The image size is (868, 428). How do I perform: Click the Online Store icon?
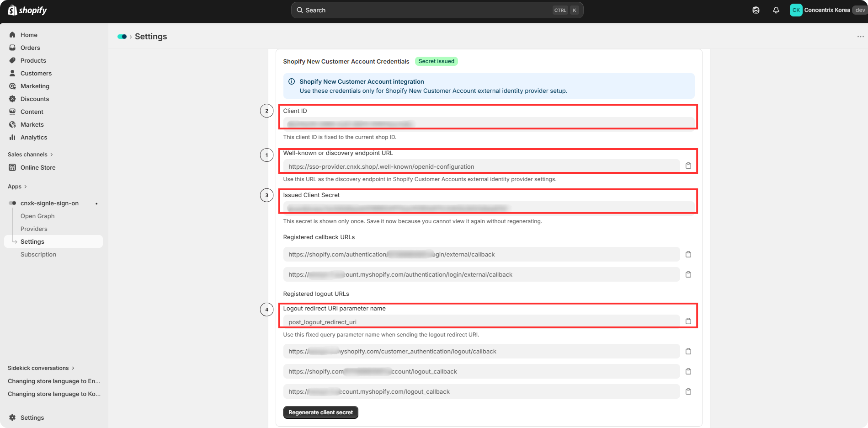click(x=12, y=167)
